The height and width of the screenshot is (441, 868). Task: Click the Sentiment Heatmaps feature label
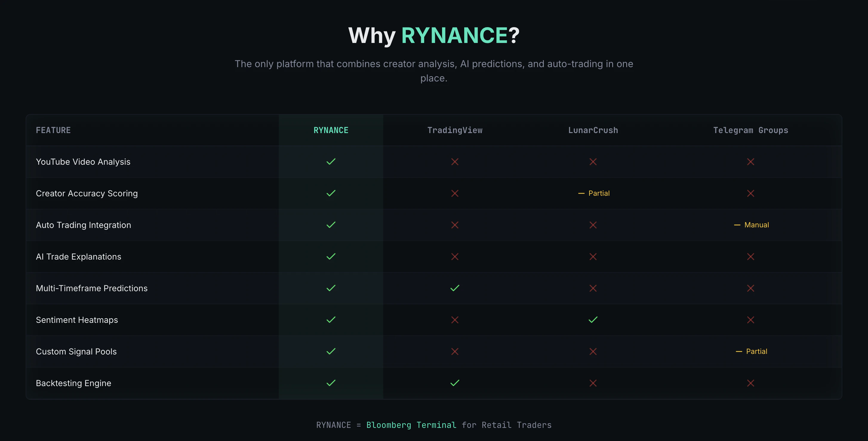tap(77, 320)
